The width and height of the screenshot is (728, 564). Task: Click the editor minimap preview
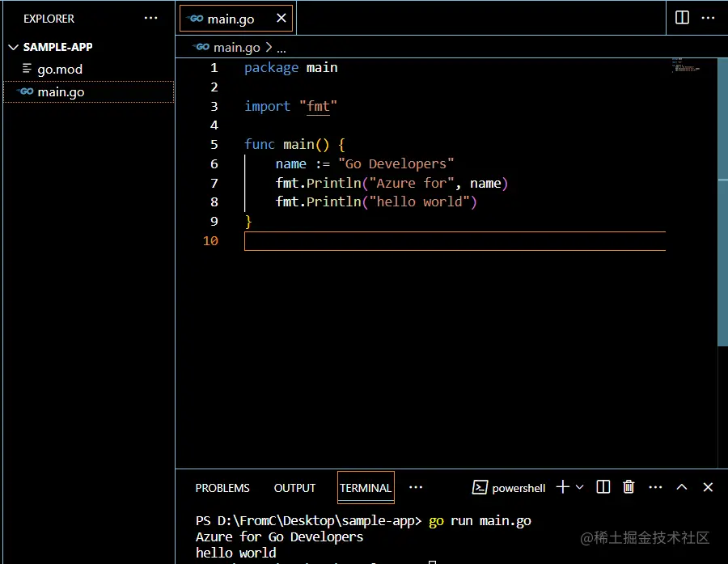point(686,66)
